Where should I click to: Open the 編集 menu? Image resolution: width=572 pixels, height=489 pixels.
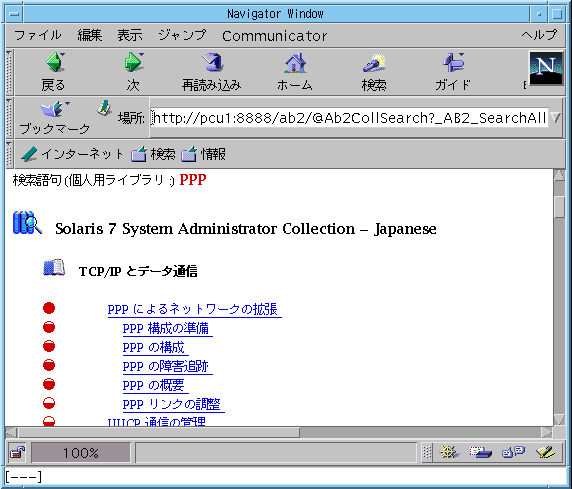(x=89, y=35)
